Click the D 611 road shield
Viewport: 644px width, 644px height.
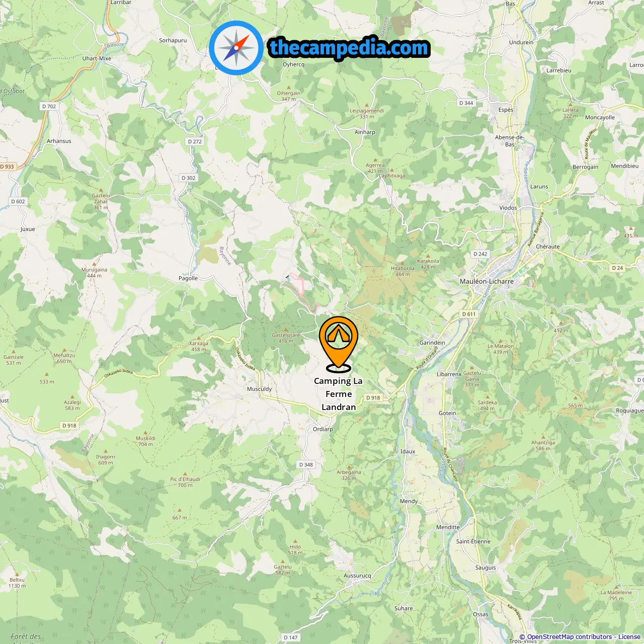pos(469,314)
